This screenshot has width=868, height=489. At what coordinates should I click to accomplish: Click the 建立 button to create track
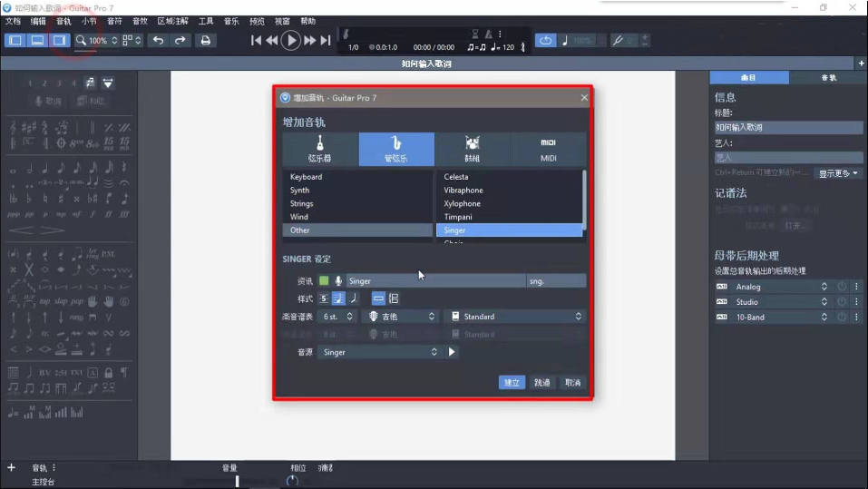pyautogui.click(x=512, y=383)
